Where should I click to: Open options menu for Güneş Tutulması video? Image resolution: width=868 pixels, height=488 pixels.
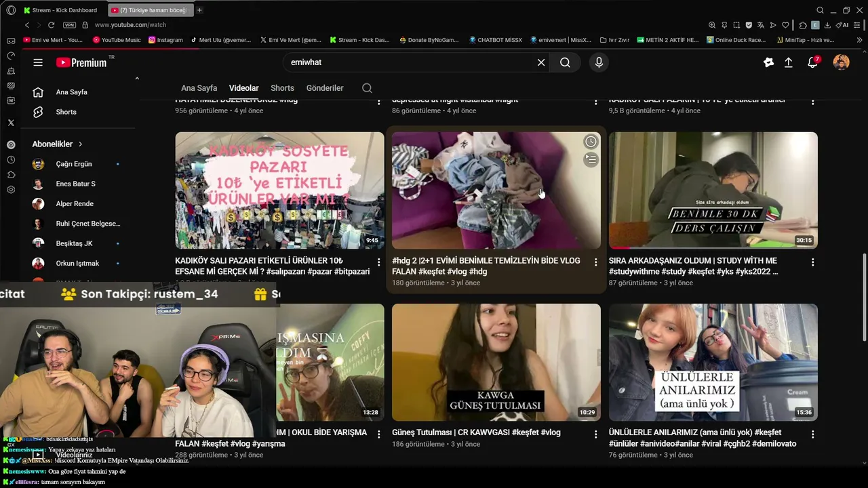tap(595, 434)
